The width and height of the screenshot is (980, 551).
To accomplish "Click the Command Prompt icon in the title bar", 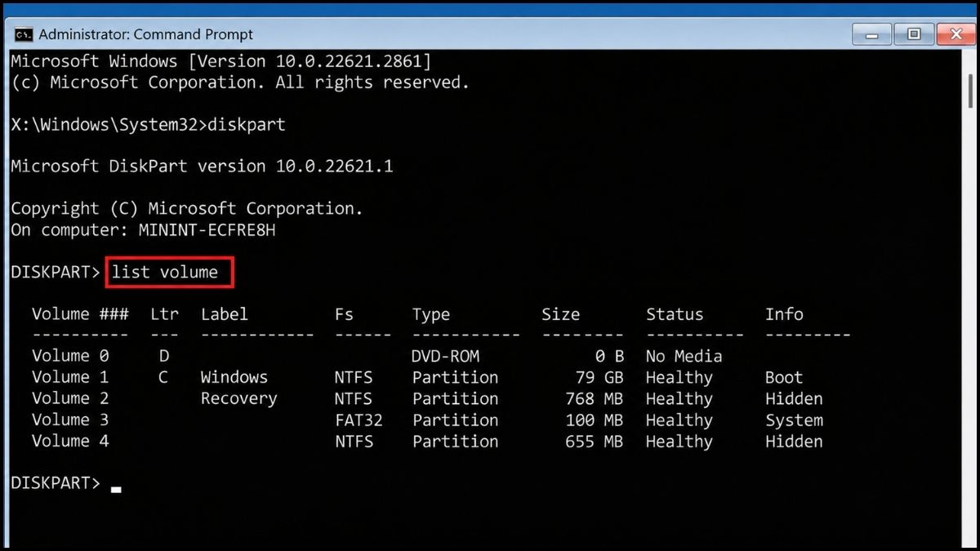I will click(x=24, y=34).
